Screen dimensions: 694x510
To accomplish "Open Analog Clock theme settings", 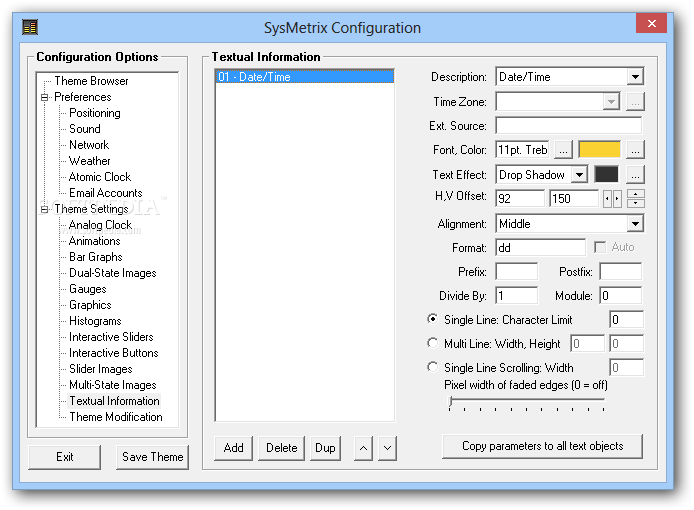I will (100, 225).
